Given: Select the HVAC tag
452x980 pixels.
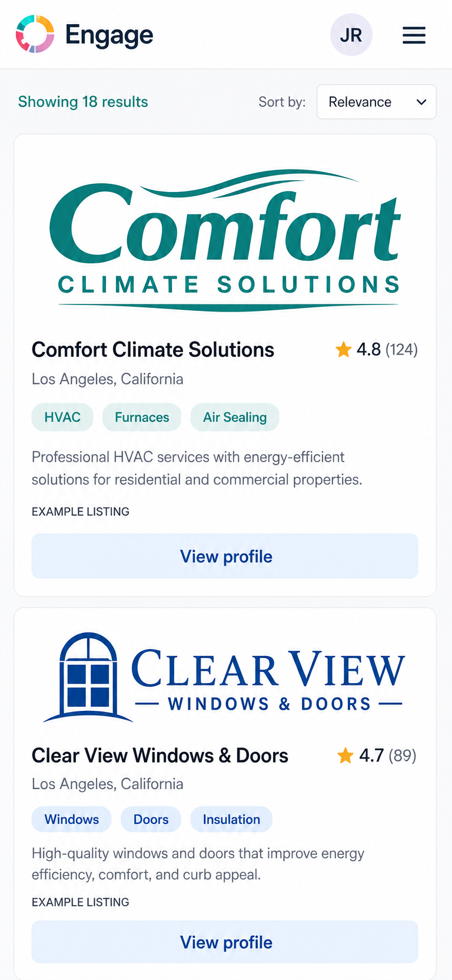Looking at the screenshot, I should point(62,418).
